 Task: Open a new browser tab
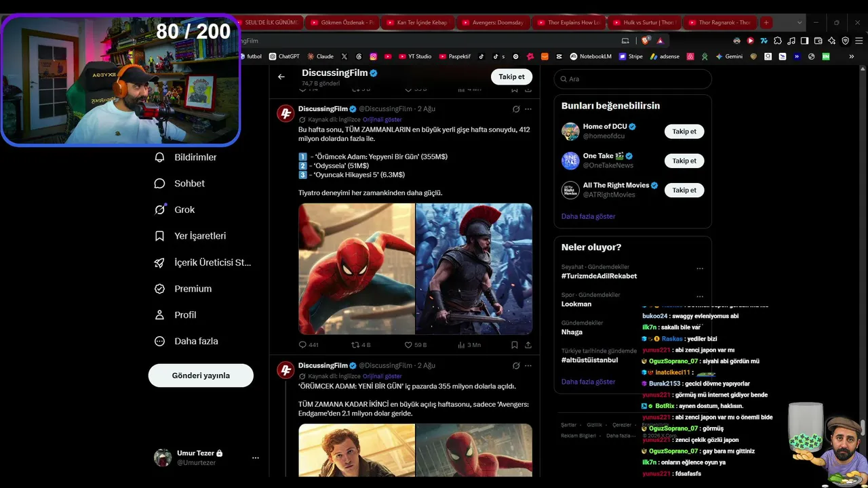(766, 22)
